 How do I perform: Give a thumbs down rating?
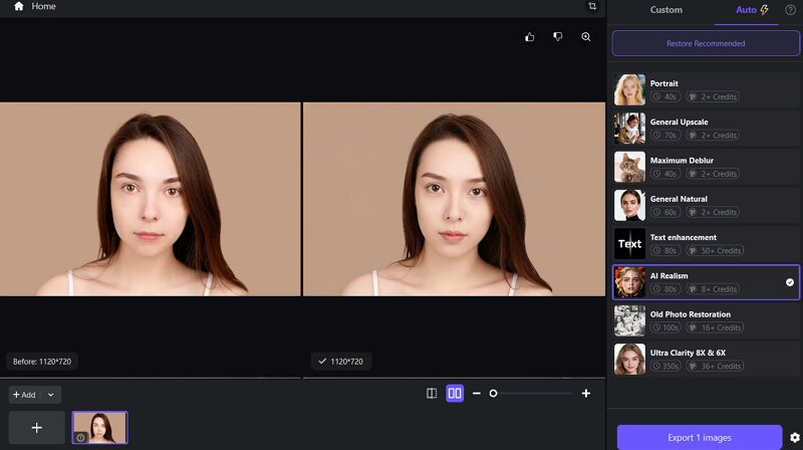click(558, 37)
